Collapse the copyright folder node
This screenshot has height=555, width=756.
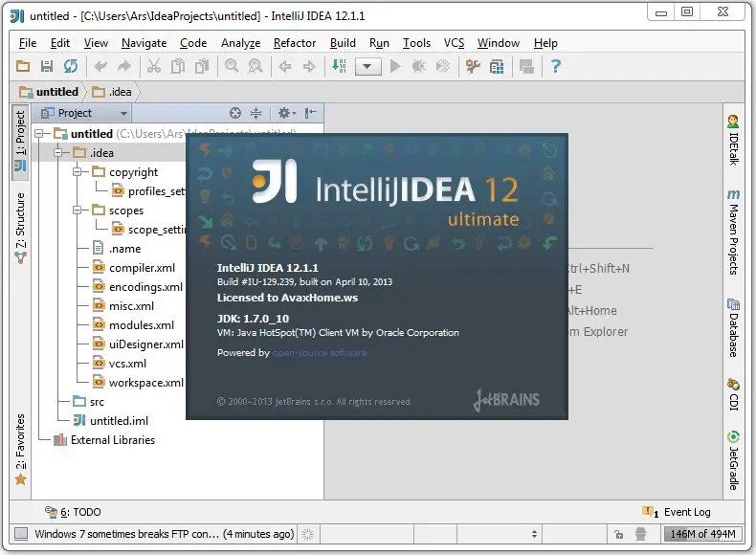pos(77,172)
